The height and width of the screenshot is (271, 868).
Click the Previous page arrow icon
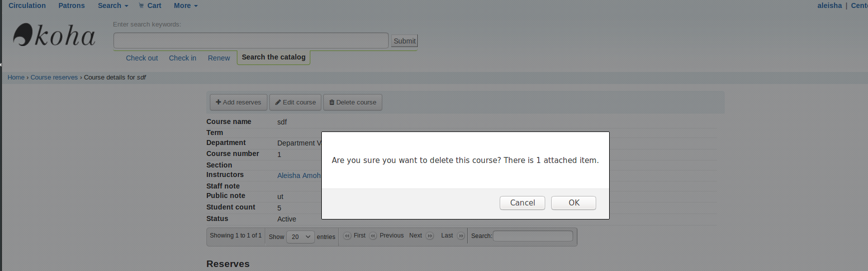tap(373, 236)
